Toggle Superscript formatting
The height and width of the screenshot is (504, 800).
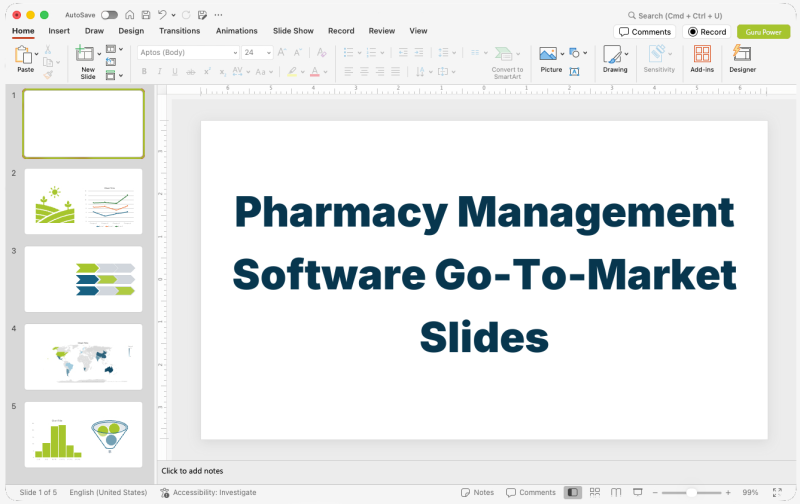tap(207, 72)
